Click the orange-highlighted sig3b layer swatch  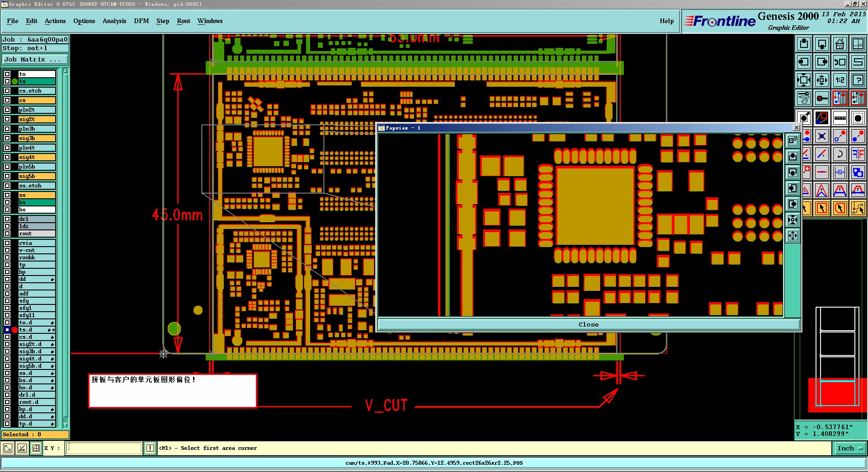point(37,138)
